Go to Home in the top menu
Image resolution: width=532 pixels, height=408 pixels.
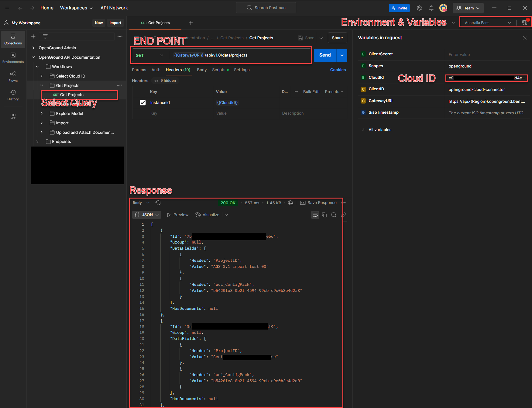point(47,8)
